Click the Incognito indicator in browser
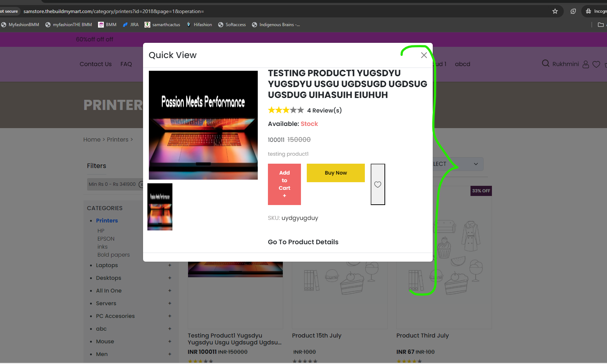Screen dimensions: 607x364 click(x=596, y=11)
